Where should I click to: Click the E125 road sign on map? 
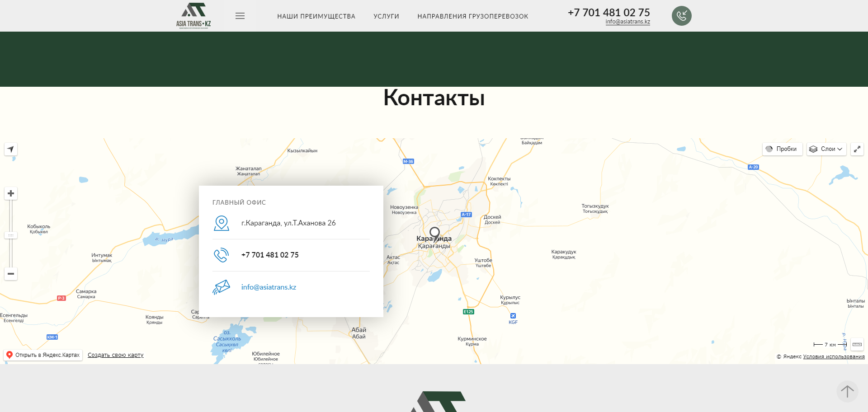pyautogui.click(x=468, y=312)
